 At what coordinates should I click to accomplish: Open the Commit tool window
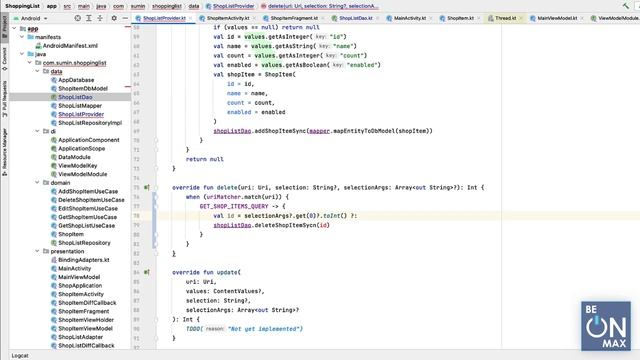4,59
